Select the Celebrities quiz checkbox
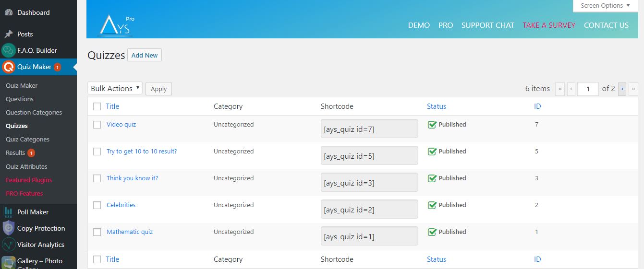The height and width of the screenshot is (269, 644). 97,205
